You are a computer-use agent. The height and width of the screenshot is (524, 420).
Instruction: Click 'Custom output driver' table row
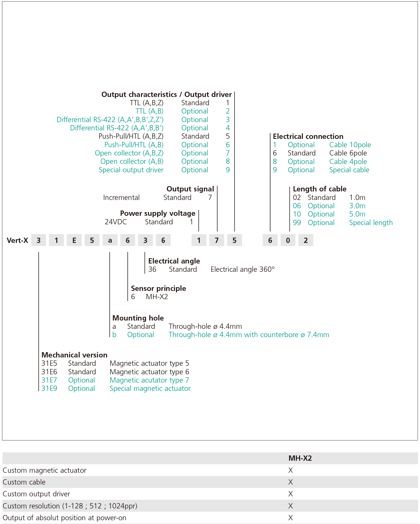210,494
